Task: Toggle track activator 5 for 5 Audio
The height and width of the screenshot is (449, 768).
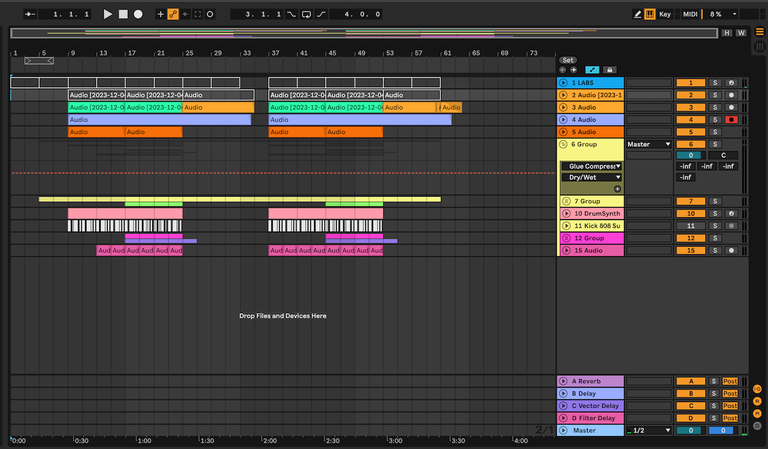Action: [x=691, y=132]
